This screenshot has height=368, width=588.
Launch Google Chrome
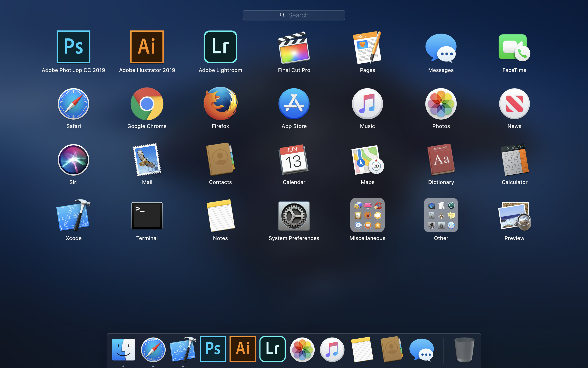click(x=147, y=104)
